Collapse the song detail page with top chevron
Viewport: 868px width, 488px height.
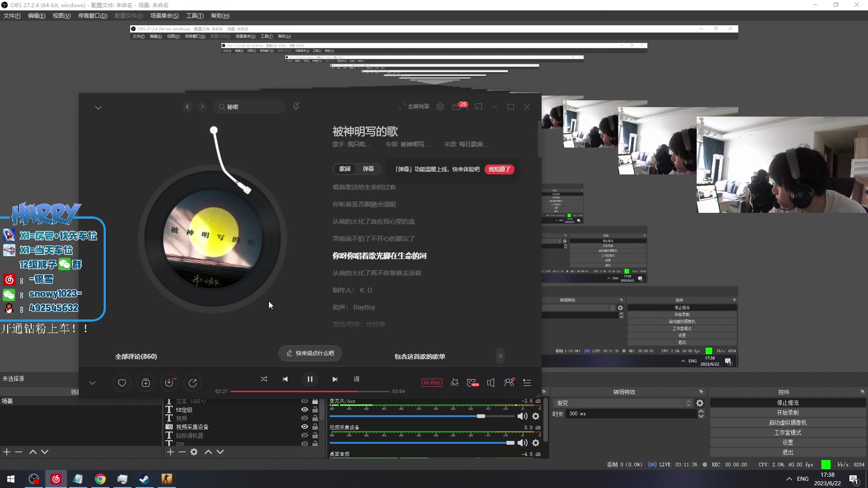tap(98, 108)
